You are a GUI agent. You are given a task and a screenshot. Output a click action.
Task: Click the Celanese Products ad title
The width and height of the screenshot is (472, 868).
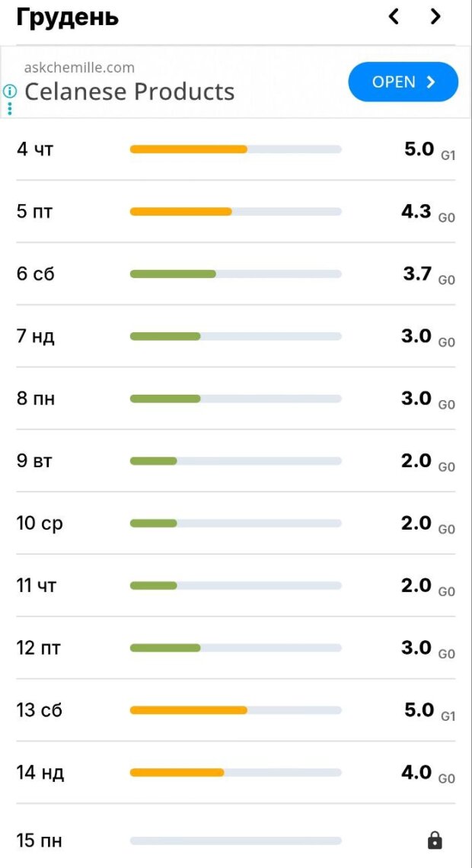(x=129, y=91)
